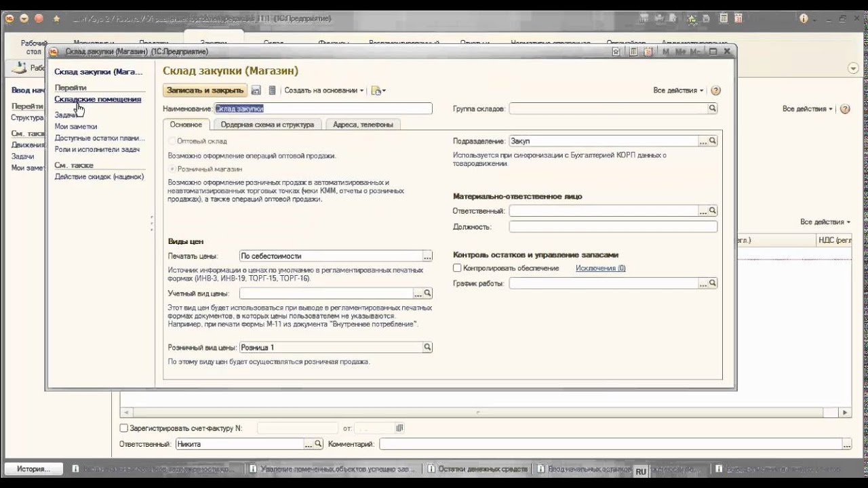Click the save (floppy disk) icon in the dialog
The image size is (868, 488).
pyautogui.click(x=256, y=90)
